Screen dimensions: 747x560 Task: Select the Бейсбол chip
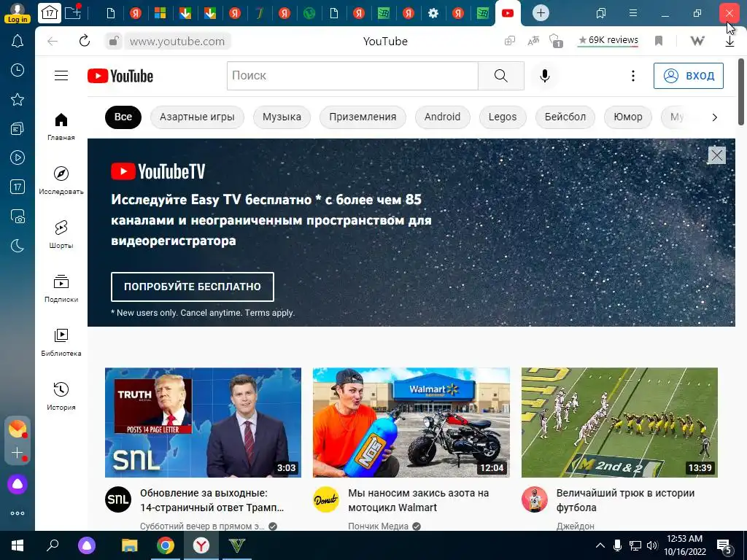point(565,117)
